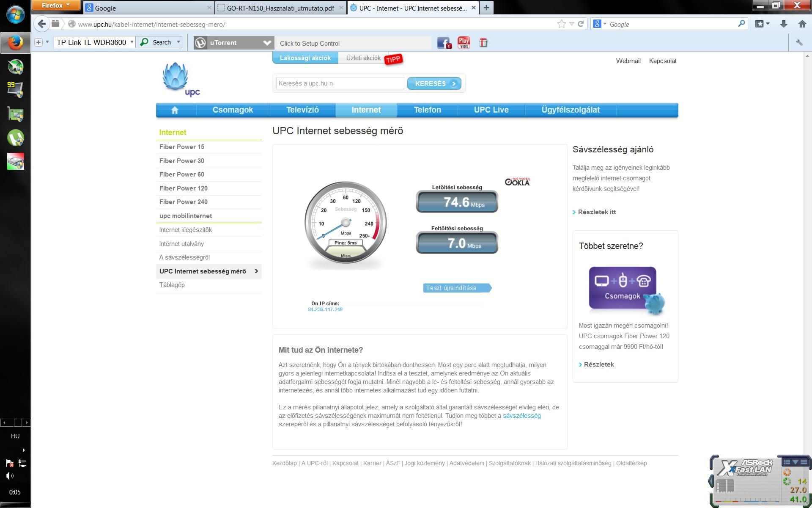The width and height of the screenshot is (812, 508).
Task: Click the Facebook icon in the toolbar
Action: click(x=444, y=43)
